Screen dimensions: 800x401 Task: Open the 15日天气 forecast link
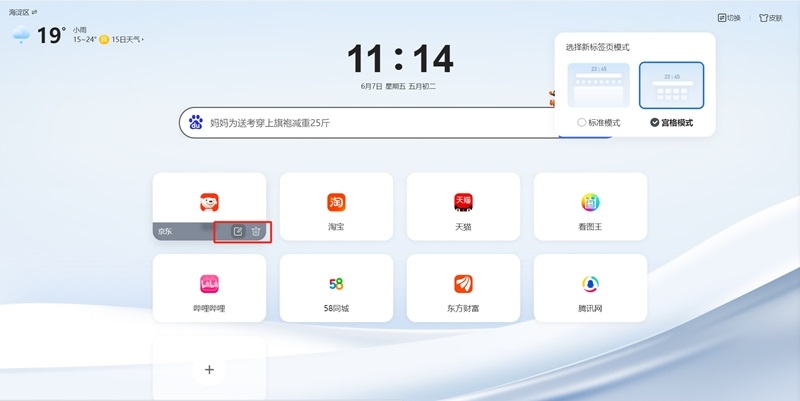(x=128, y=39)
